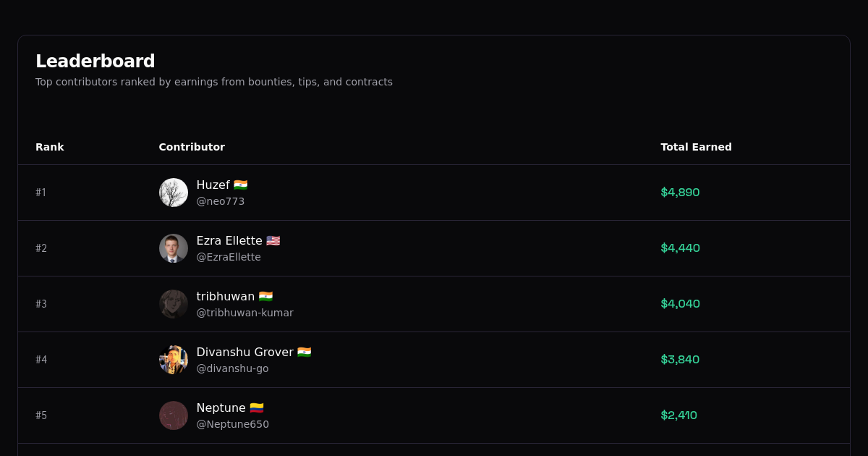Screen dimensions: 868x456
Task: Click the US flag beside Ezra Ellette
Action: point(273,240)
